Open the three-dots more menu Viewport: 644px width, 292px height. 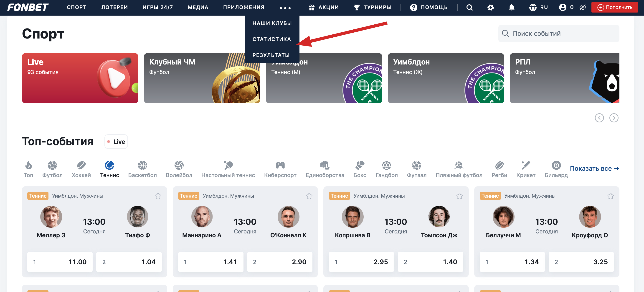click(285, 8)
